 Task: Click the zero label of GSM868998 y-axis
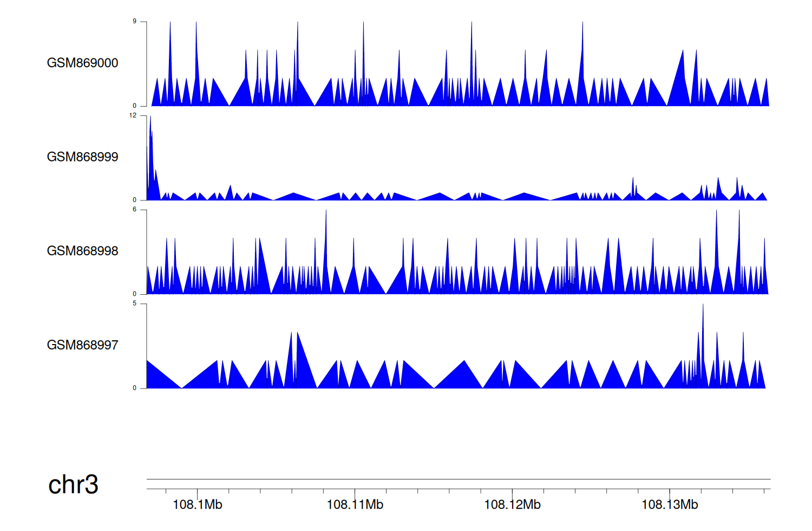pos(134,294)
